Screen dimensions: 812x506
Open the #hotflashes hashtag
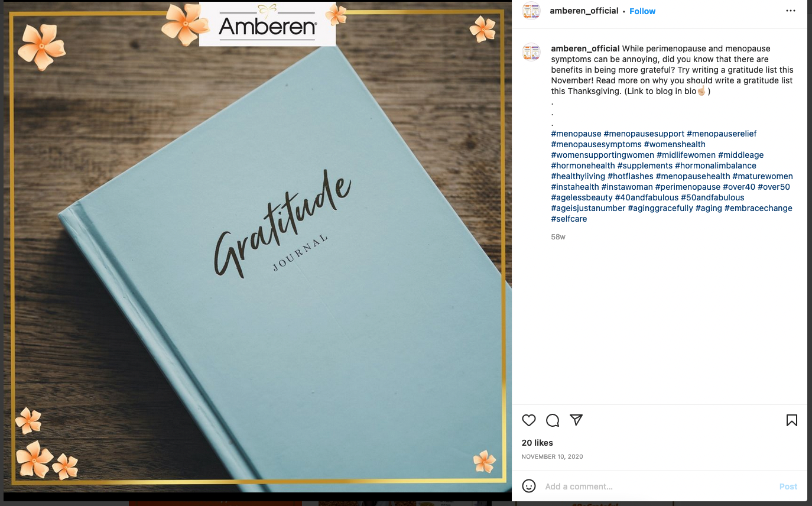(631, 176)
